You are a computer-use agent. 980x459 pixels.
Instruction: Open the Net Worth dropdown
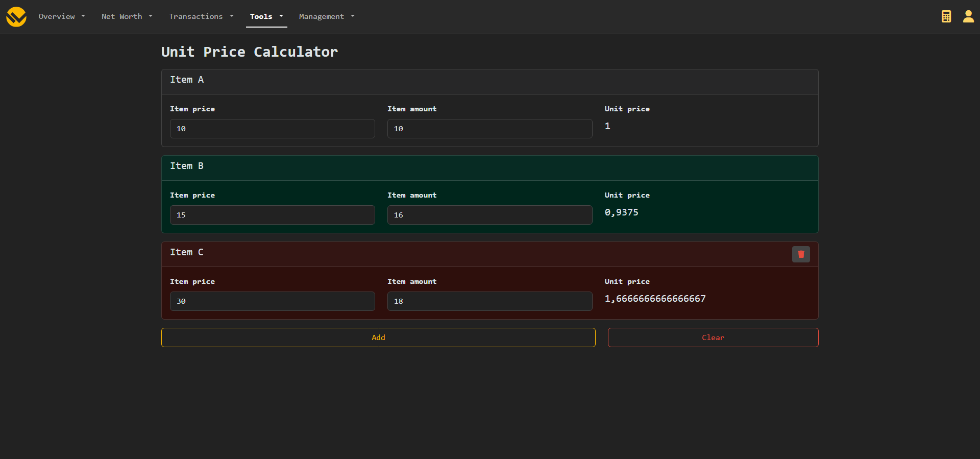click(127, 16)
